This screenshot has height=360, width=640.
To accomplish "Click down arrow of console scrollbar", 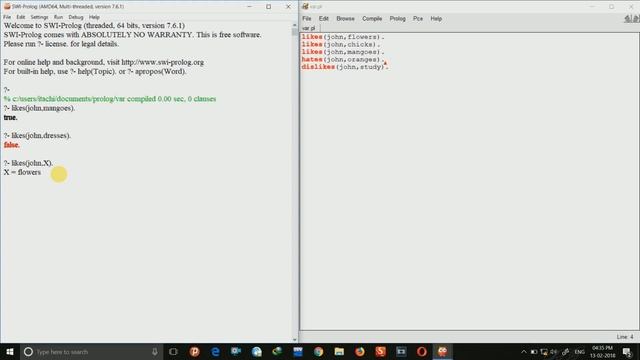I will coord(295,339).
